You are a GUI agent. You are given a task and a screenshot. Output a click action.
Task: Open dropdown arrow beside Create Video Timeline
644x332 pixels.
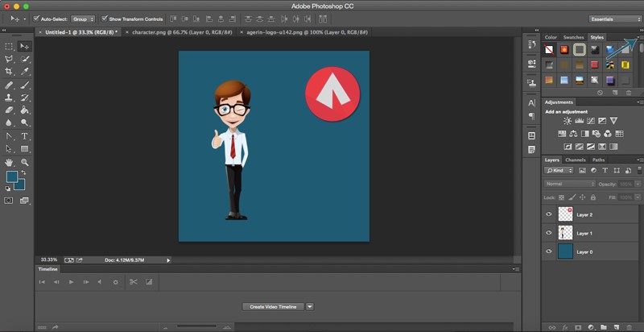(310, 306)
